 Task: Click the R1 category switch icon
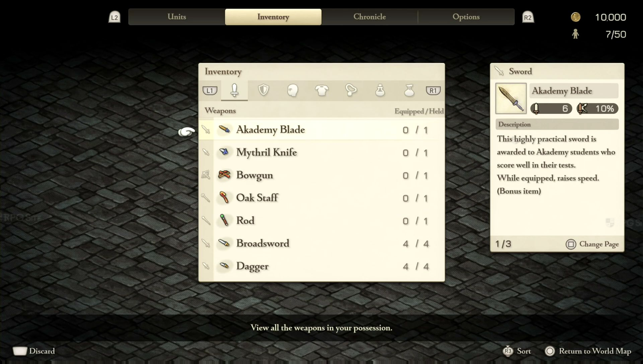point(433,90)
